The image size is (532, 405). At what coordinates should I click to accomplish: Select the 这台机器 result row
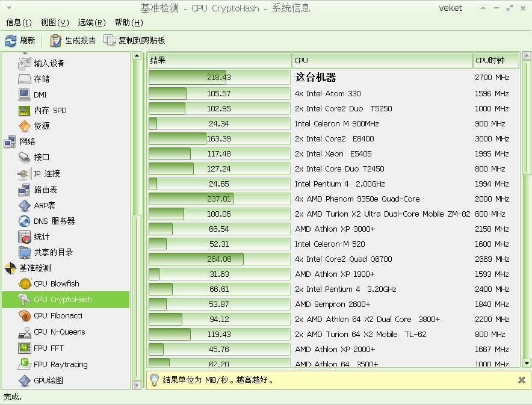point(334,78)
